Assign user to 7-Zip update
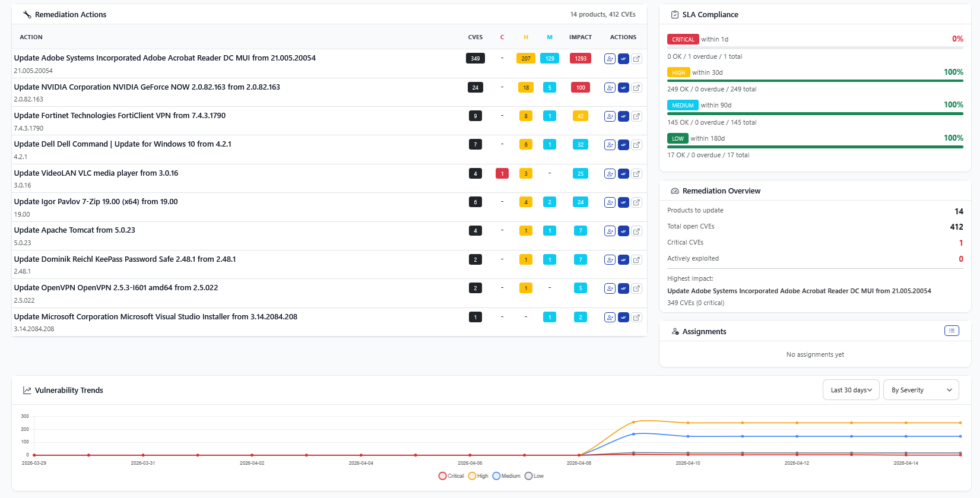This screenshot has height=498, width=980. [x=610, y=202]
